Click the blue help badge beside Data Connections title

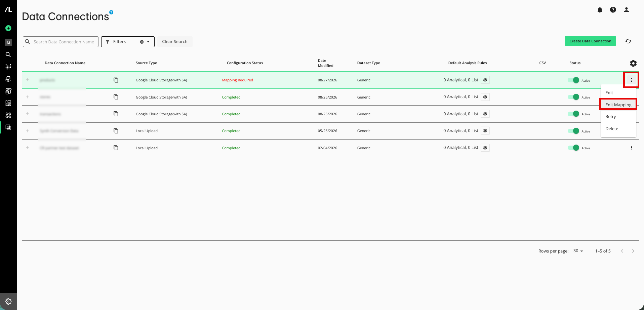click(111, 12)
